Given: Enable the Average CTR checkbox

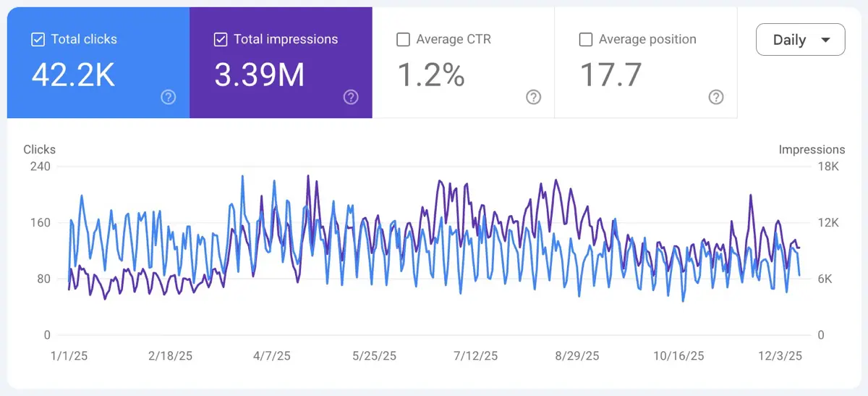Looking at the screenshot, I should point(403,39).
